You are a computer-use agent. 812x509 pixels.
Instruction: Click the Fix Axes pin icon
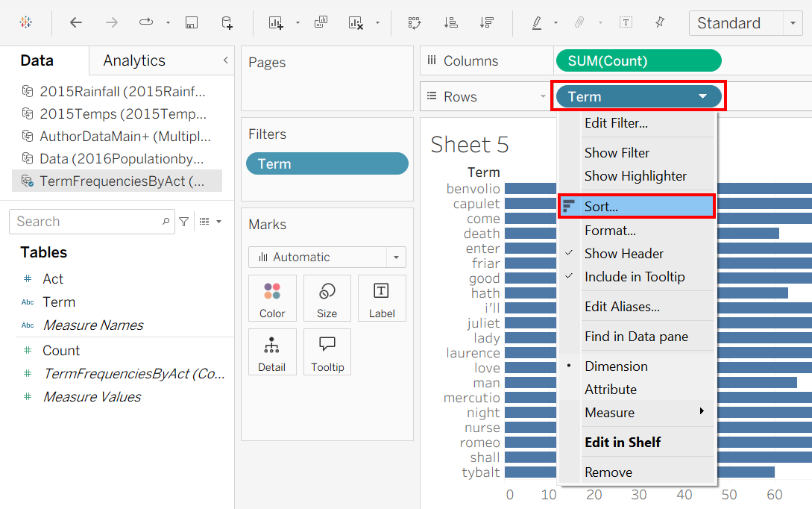pos(660,22)
